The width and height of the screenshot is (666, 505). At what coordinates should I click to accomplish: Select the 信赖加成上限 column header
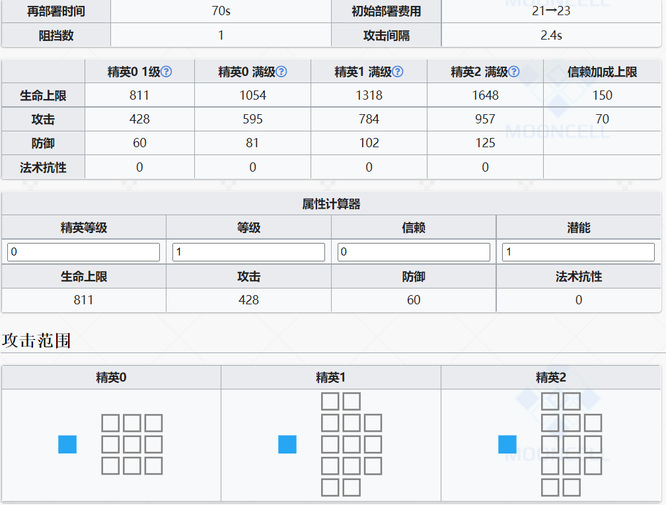click(602, 72)
